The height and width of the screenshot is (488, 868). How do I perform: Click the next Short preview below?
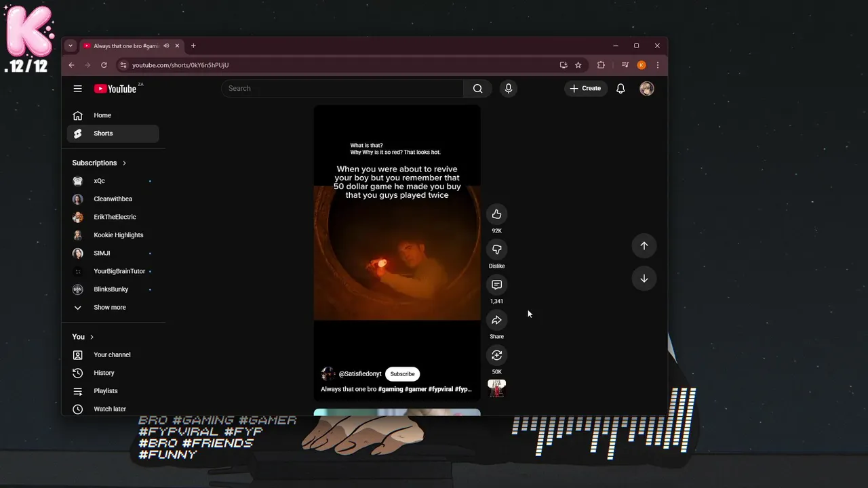[x=397, y=412]
